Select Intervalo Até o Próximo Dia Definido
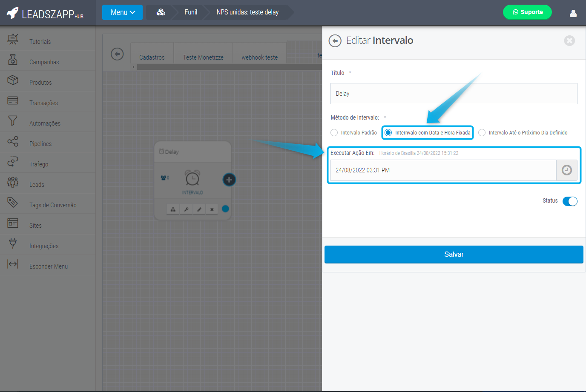 482,133
